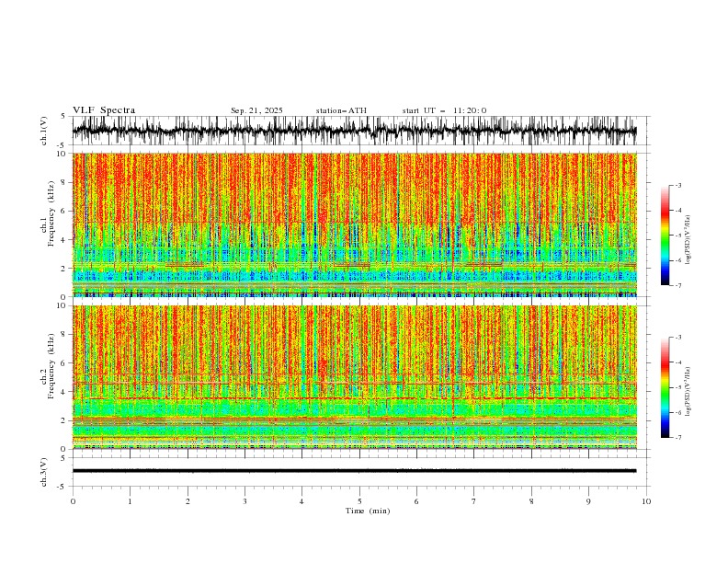Click the "10" frequency tick on ch.1 spectrogram
This screenshot has width=728, height=563.
click(62, 154)
